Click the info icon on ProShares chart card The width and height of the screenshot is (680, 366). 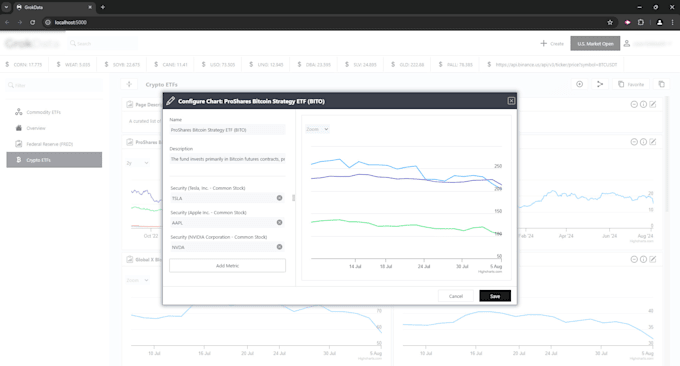tap(643, 142)
